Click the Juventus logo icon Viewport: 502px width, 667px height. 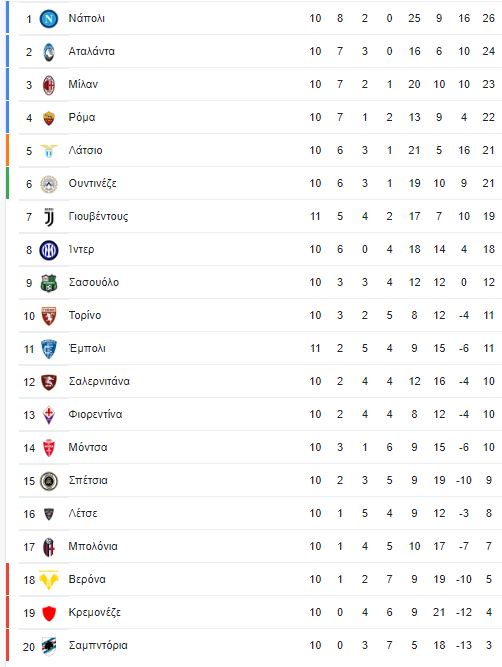coord(49,217)
